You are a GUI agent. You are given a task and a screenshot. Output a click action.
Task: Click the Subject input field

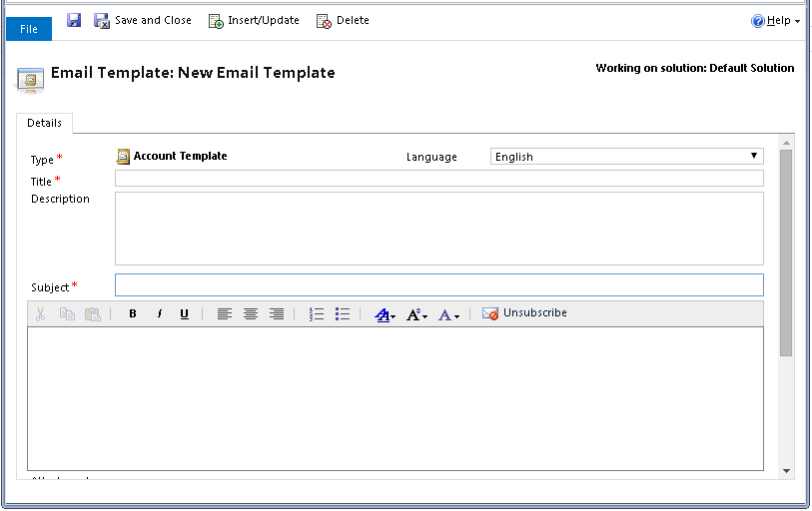coord(439,284)
